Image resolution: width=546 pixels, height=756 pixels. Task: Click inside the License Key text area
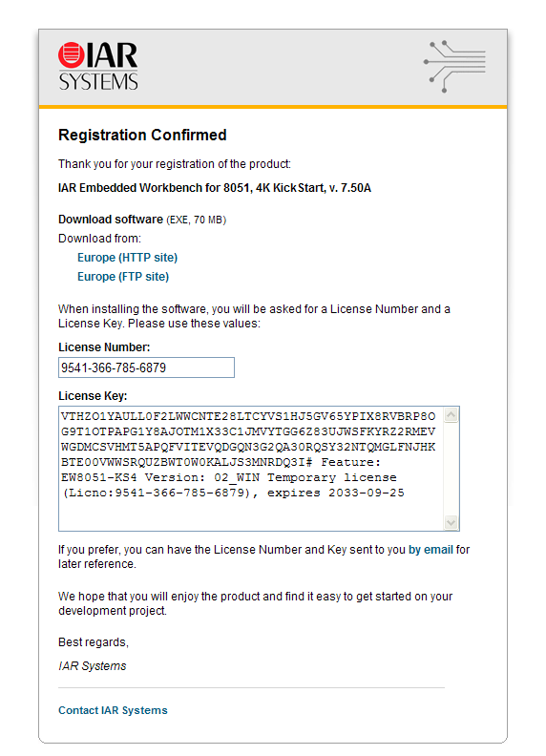251,469
